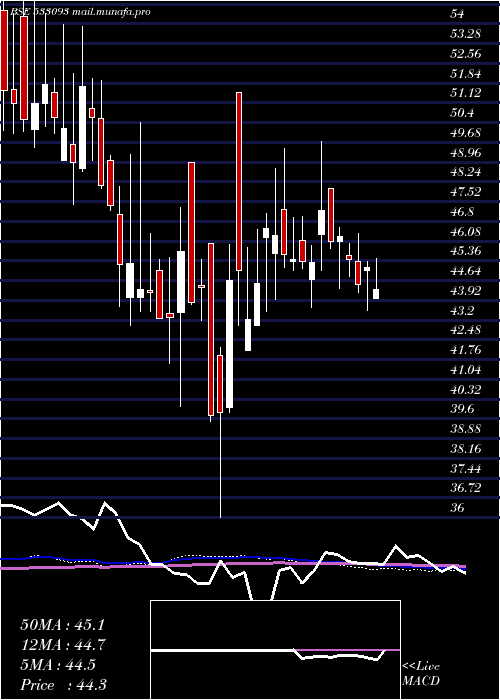Select the 54 price axis label
Viewport: 500px width, 700px height.
pyautogui.click(x=458, y=14)
